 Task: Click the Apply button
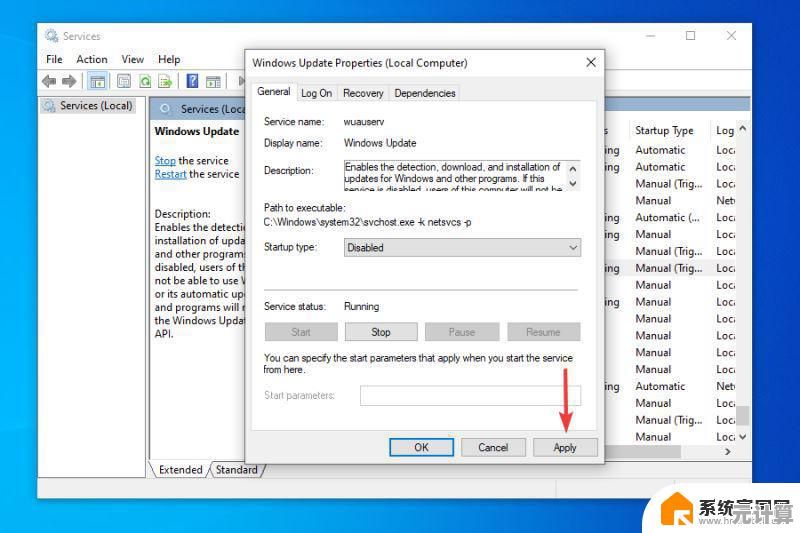(x=565, y=447)
